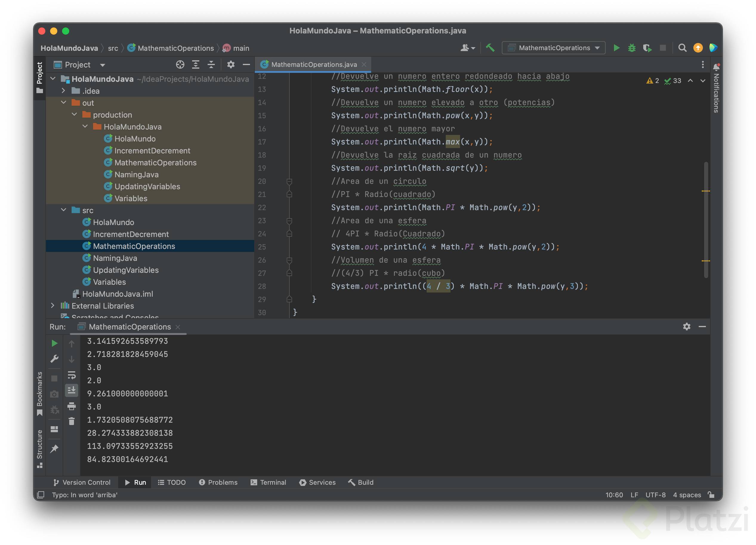756x545 pixels.
Task: Open the JetBrains Toolbox icon at top right
Action: [x=713, y=48]
